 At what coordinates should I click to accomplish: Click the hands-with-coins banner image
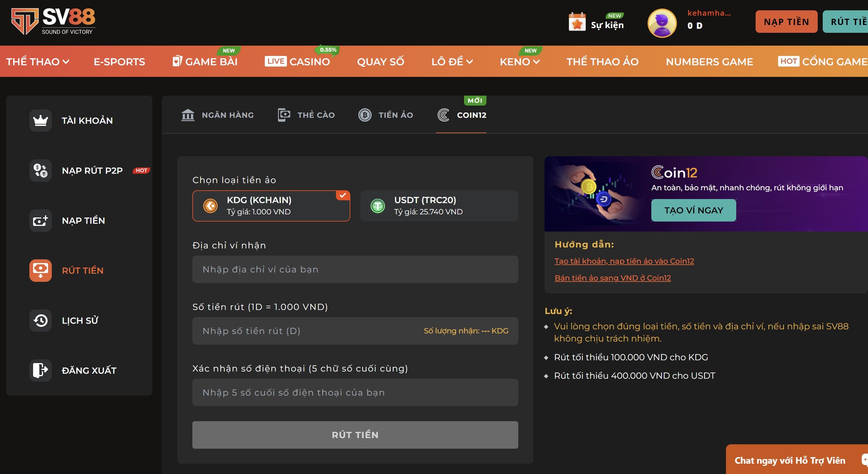click(x=596, y=194)
